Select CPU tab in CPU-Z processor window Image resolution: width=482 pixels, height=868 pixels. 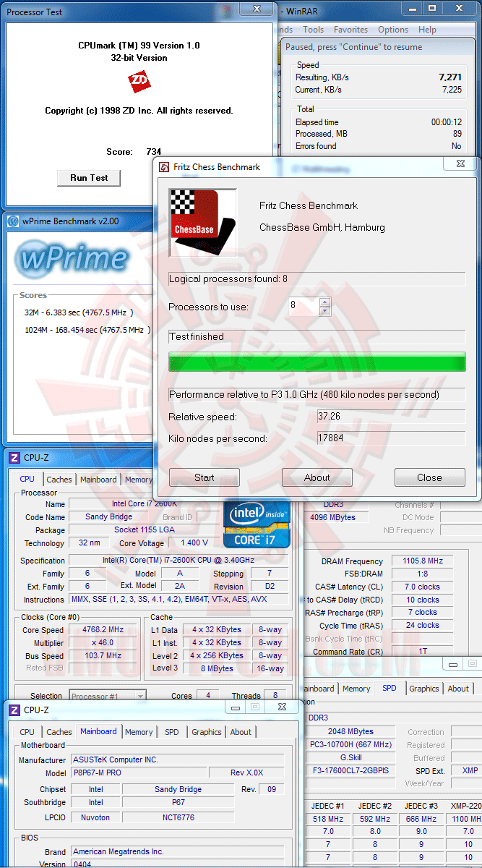(x=27, y=479)
